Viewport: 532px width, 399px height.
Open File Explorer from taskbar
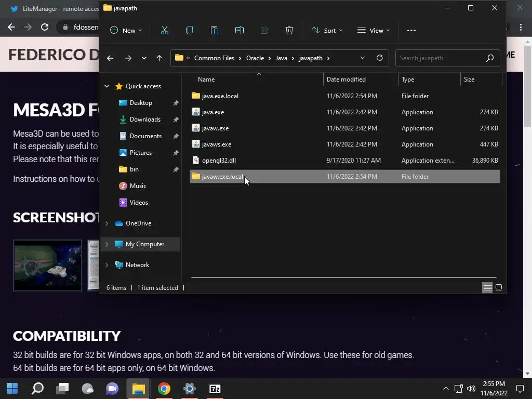coord(138,389)
